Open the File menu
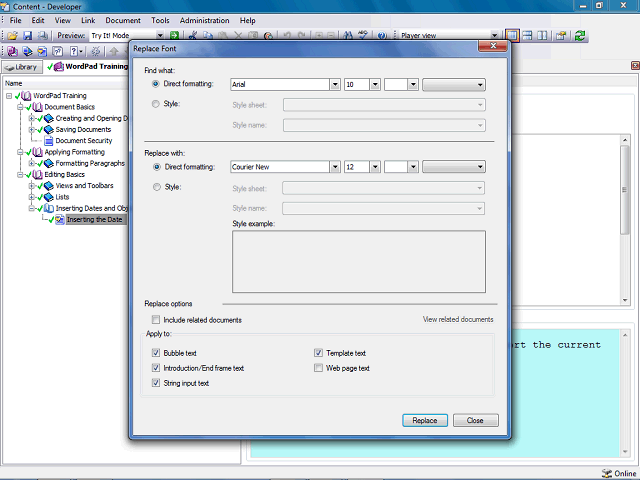 point(16,20)
